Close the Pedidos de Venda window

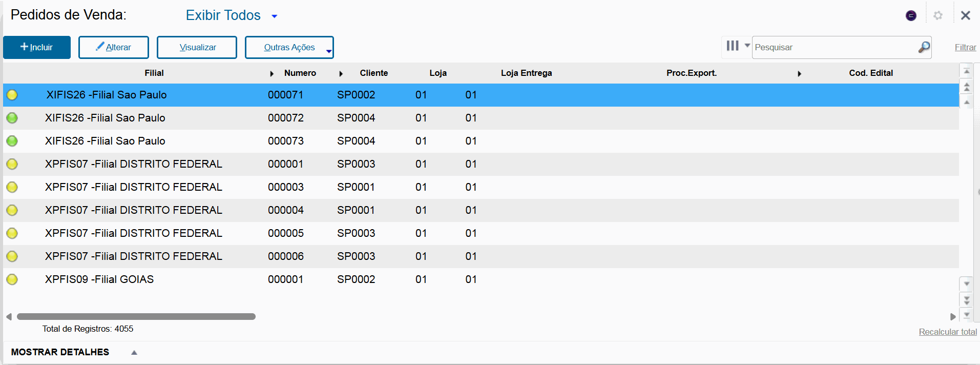coord(966,15)
